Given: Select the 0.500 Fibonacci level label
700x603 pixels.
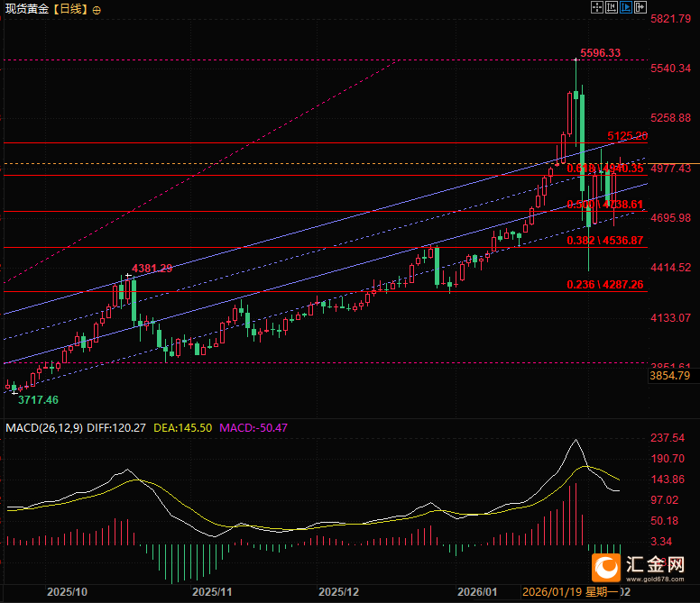Looking at the screenshot, I should pos(605,205).
